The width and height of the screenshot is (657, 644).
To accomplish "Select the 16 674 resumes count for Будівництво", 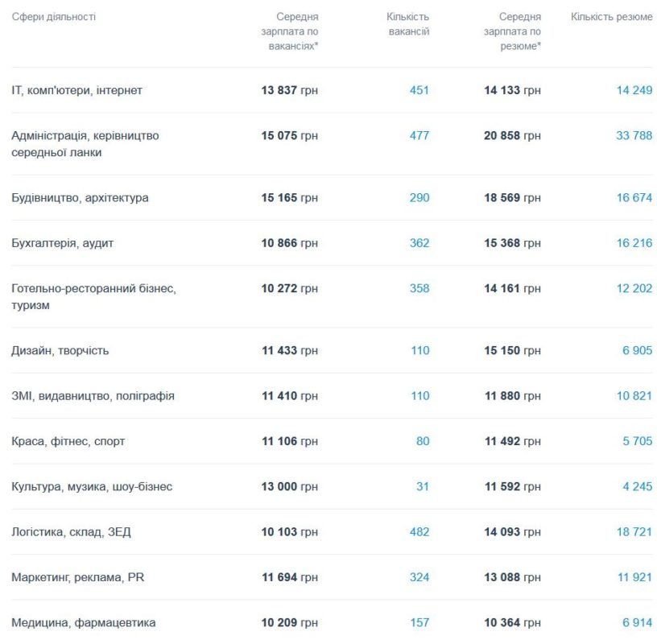I will (634, 197).
